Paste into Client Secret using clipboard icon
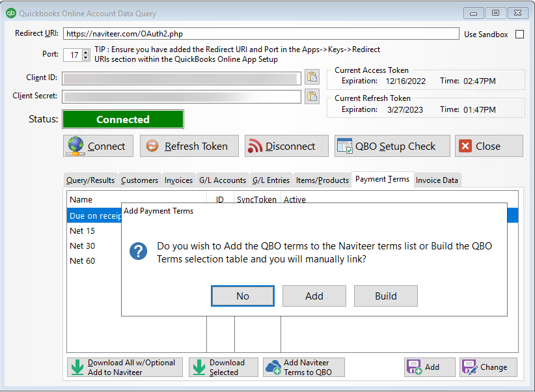The width and height of the screenshot is (535, 392). (x=312, y=96)
